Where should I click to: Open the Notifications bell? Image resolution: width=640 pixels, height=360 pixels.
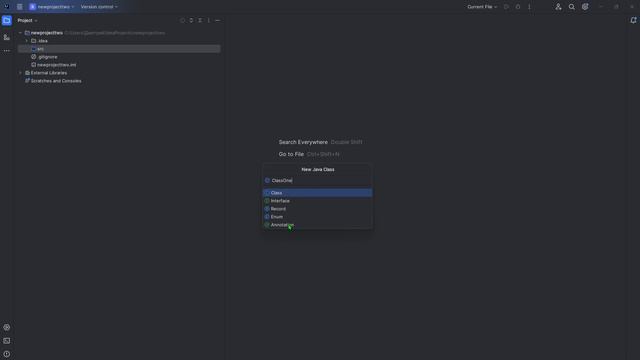coord(633,20)
